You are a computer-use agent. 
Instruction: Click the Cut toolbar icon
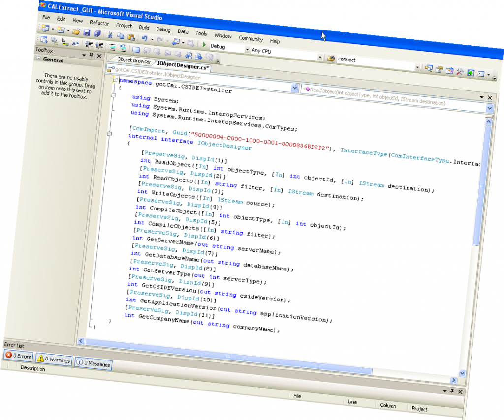tap(110, 34)
